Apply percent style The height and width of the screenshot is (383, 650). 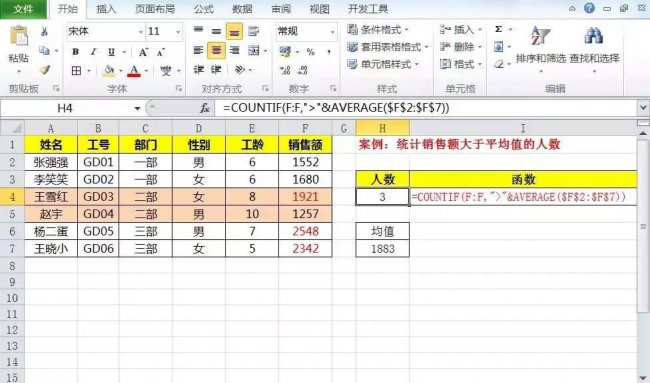pos(310,52)
